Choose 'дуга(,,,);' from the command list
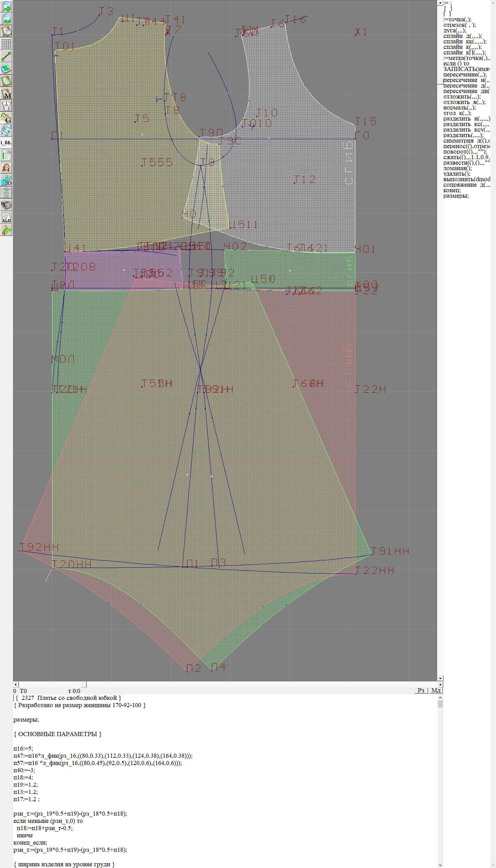 [454, 30]
